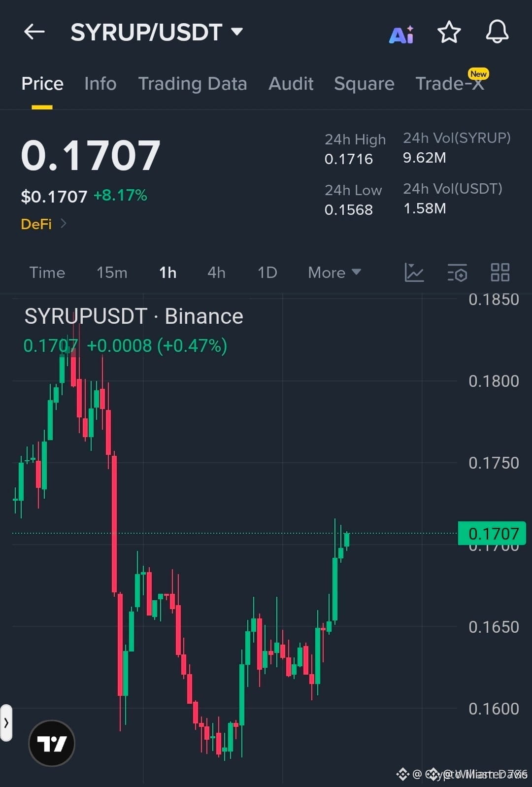The image size is (532, 787).
Task: Tap the 0.1800 price axis label
Action: coord(494,381)
